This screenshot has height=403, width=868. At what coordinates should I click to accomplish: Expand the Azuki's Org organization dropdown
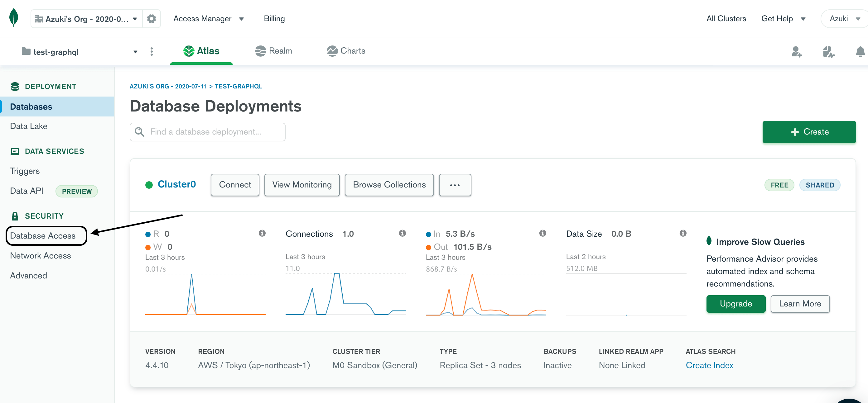pos(86,18)
